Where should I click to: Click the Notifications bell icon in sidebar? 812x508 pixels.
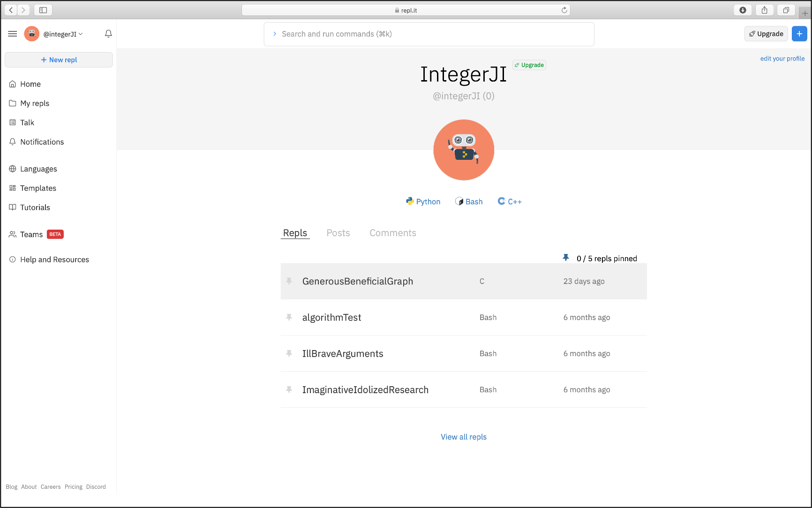pos(13,142)
